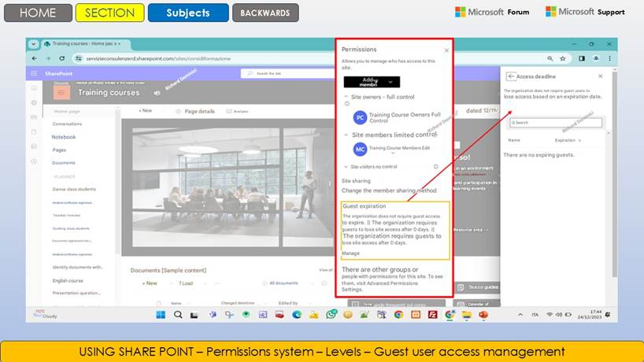Viewport: 644px width, 362px height.
Task: Close the Permissions panel with X
Action: [x=446, y=50]
